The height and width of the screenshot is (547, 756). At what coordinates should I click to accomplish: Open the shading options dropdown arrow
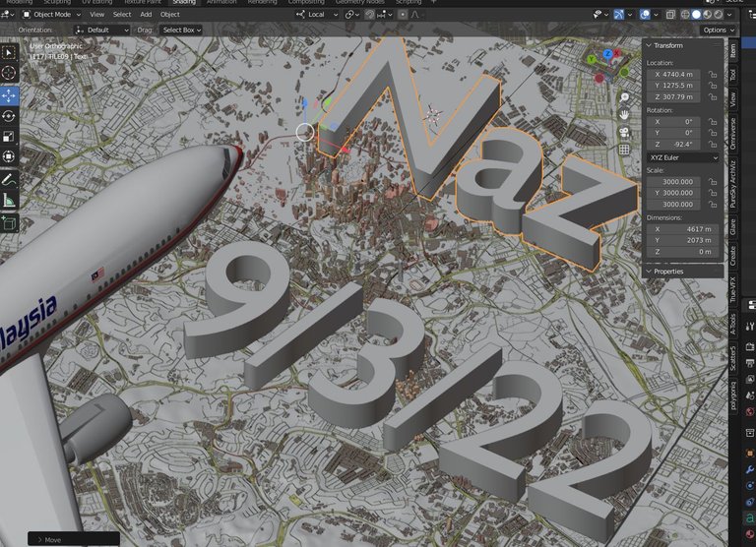click(729, 15)
